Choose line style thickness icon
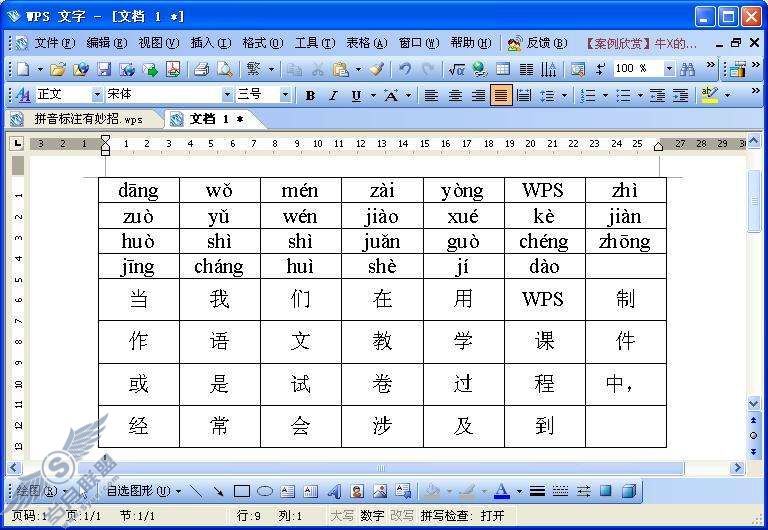The height and width of the screenshot is (530, 768). tap(537, 491)
